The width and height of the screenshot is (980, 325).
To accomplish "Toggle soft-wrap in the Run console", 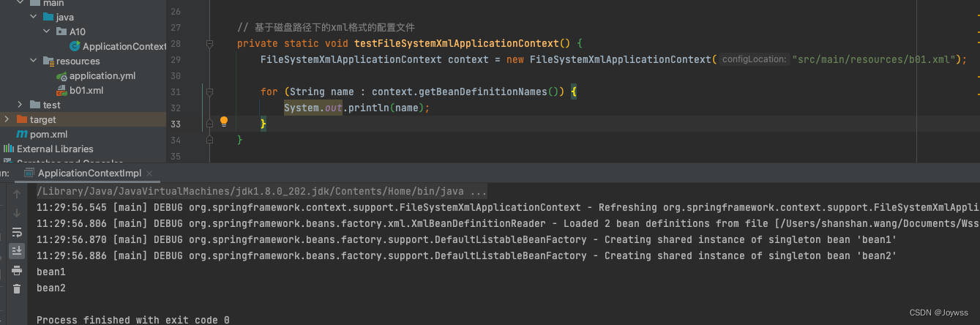I will click(17, 232).
